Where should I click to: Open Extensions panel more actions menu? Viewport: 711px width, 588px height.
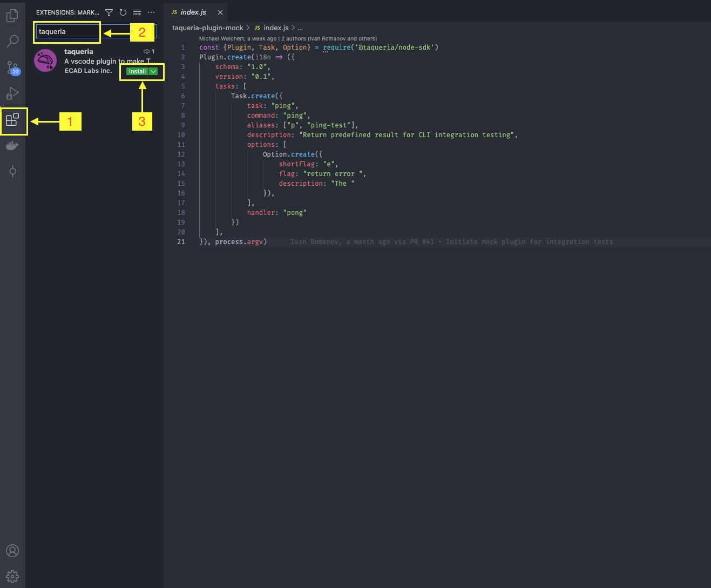coord(151,12)
